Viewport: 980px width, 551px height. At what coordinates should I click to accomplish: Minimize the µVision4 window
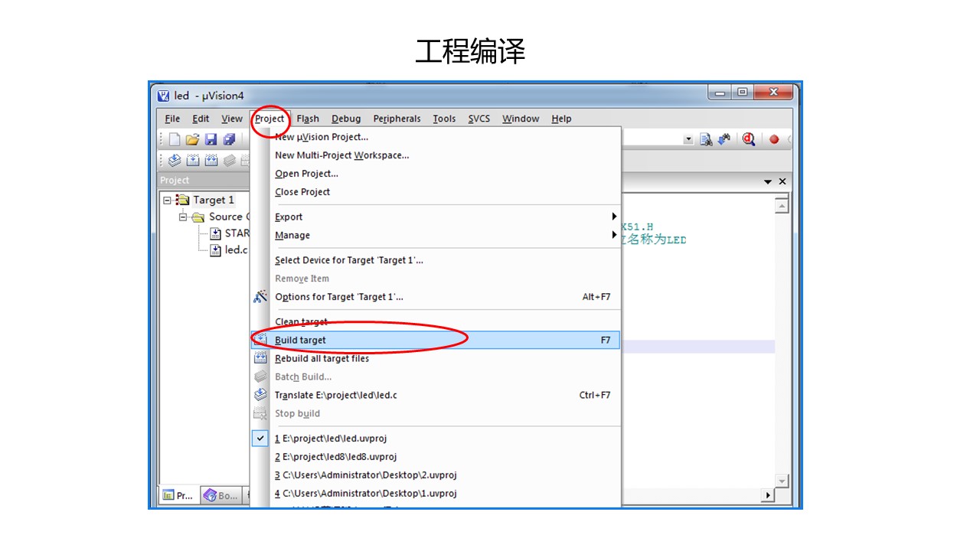click(720, 93)
